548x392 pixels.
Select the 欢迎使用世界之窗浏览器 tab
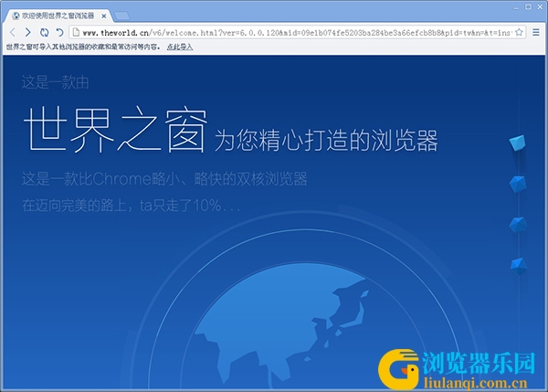pos(58,16)
